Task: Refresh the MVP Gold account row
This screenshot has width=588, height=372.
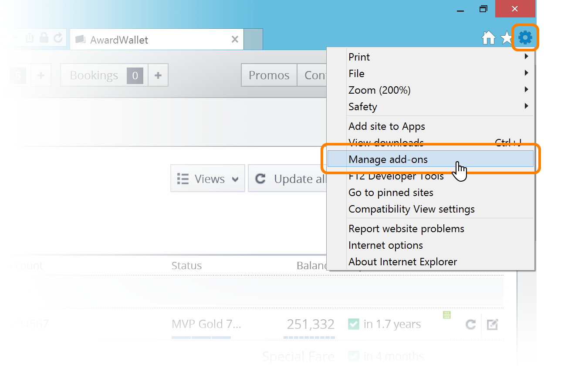Action: (470, 325)
